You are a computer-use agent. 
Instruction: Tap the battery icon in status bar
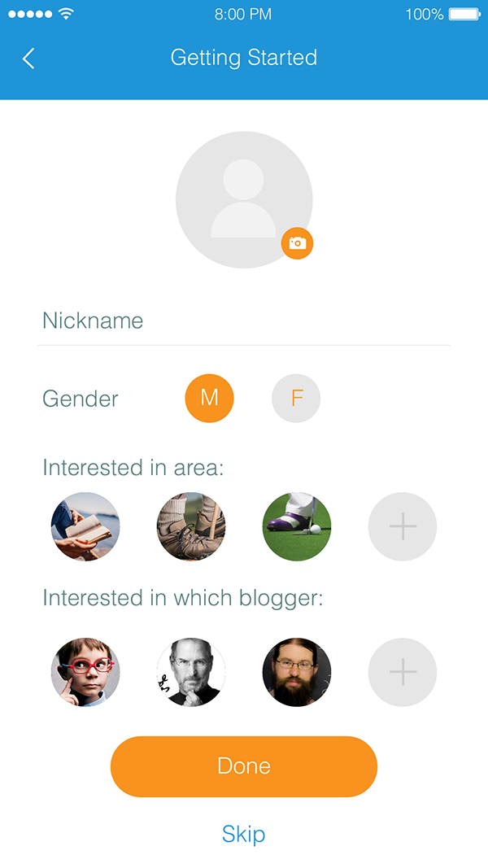tap(464, 15)
